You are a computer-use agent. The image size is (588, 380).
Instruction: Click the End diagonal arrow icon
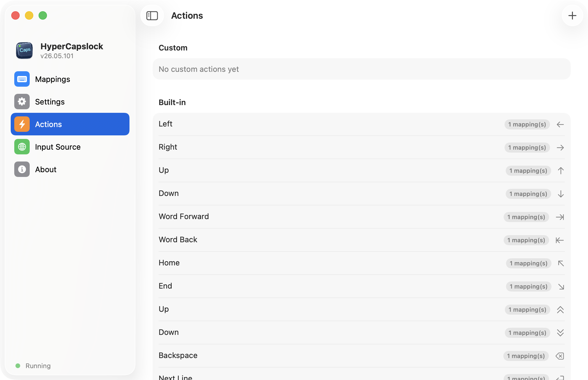click(x=561, y=286)
